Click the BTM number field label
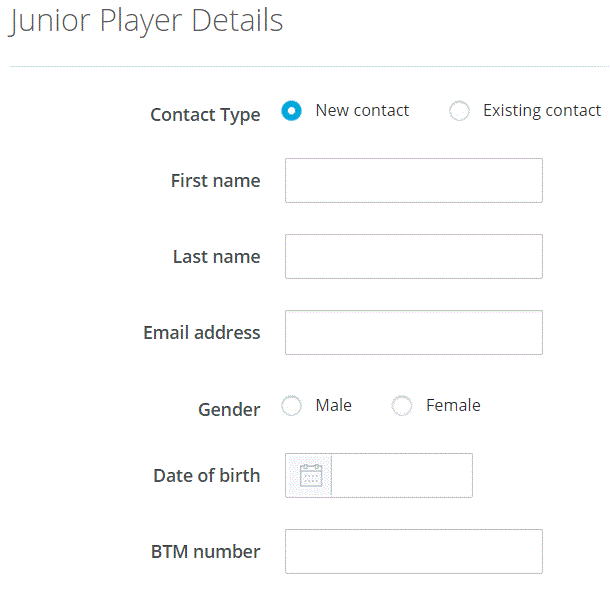The height and width of the screenshot is (593, 610). point(205,551)
